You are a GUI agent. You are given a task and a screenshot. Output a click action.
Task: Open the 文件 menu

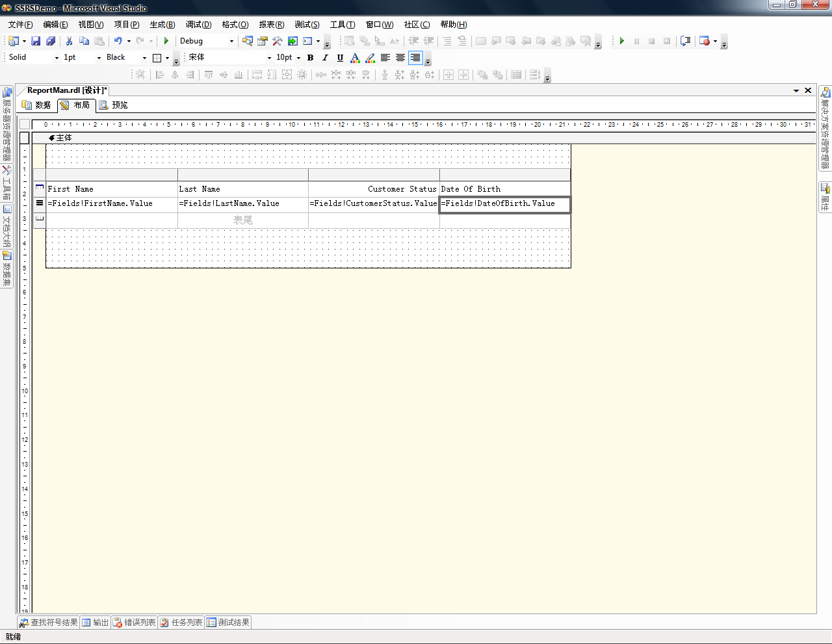(x=20, y=25)
